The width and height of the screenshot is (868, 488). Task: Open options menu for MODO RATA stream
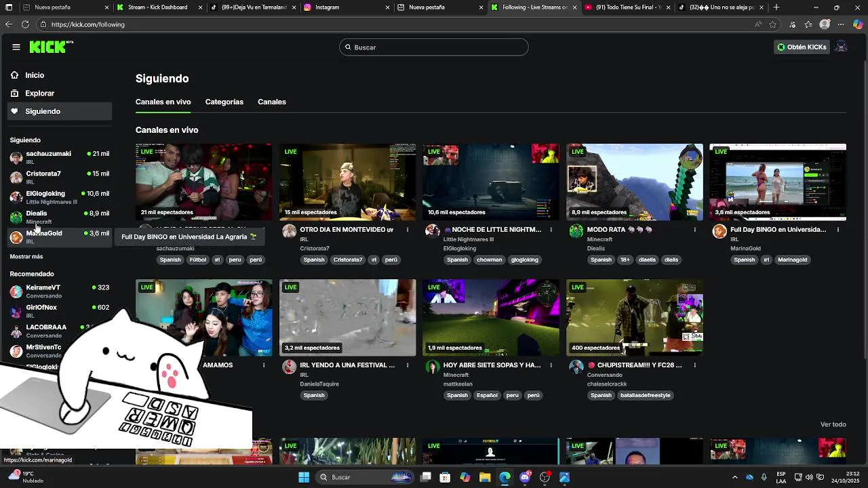[x=695, y=230]
